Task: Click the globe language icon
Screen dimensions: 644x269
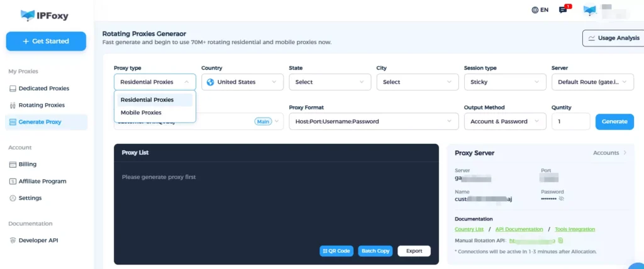Action: tap(535, 10)
